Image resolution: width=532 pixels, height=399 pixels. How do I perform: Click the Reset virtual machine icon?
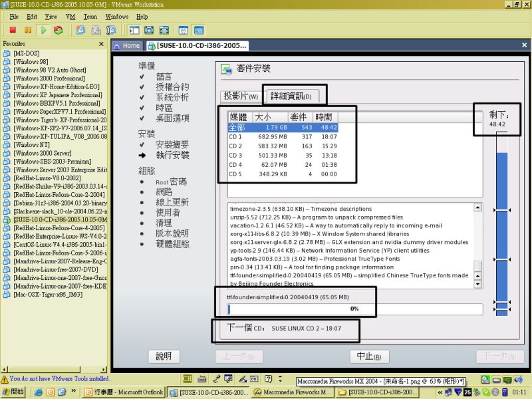coord(59,30)
